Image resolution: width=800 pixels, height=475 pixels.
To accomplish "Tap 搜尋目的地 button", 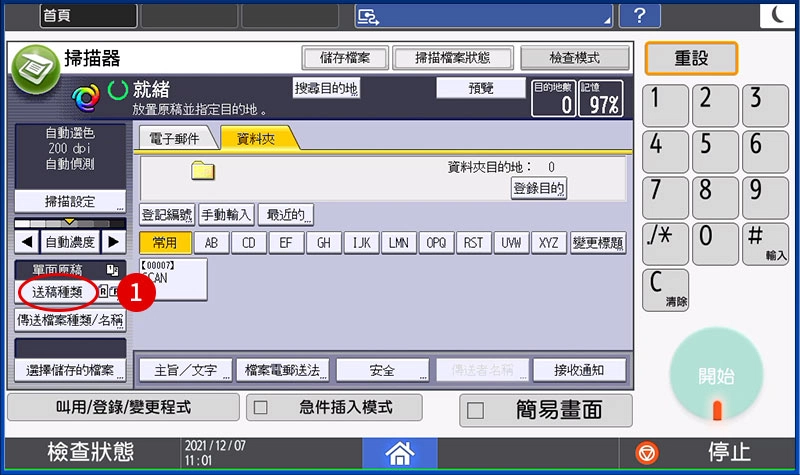I will pos(327,88).
